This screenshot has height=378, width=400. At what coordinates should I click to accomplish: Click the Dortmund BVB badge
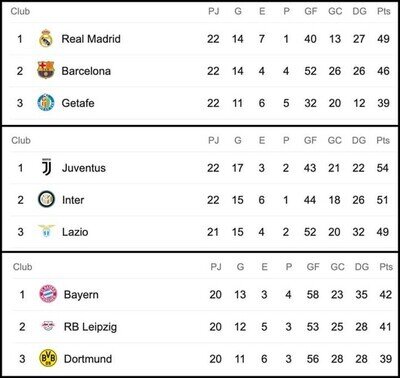[x=48, y=359]
